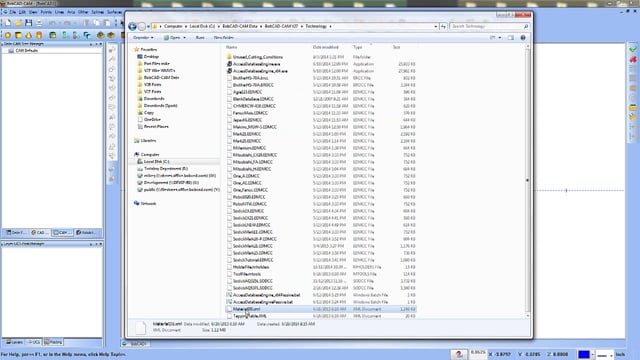
Task: Click the sphere solid icon in BobCAD toolbar
Action: [x=8, y=36]
